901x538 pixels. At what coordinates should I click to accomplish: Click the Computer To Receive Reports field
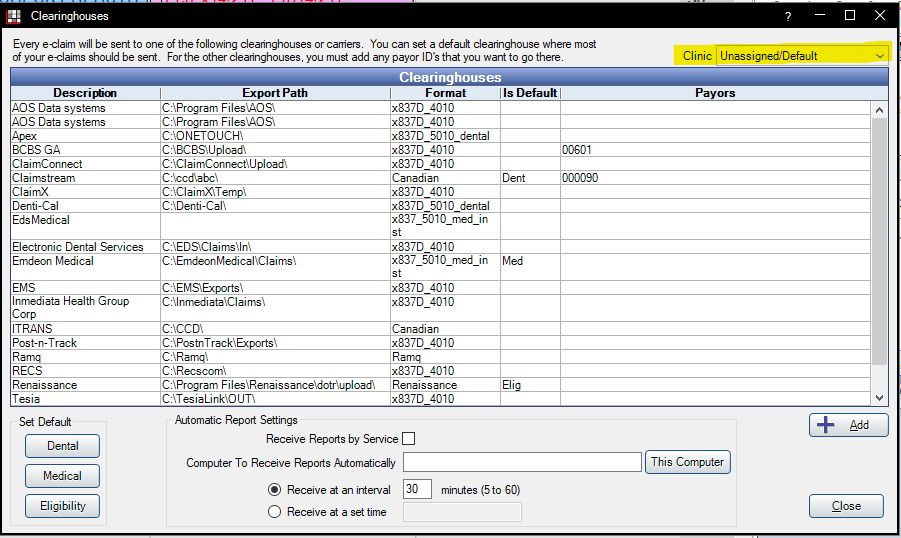(522, 462)
